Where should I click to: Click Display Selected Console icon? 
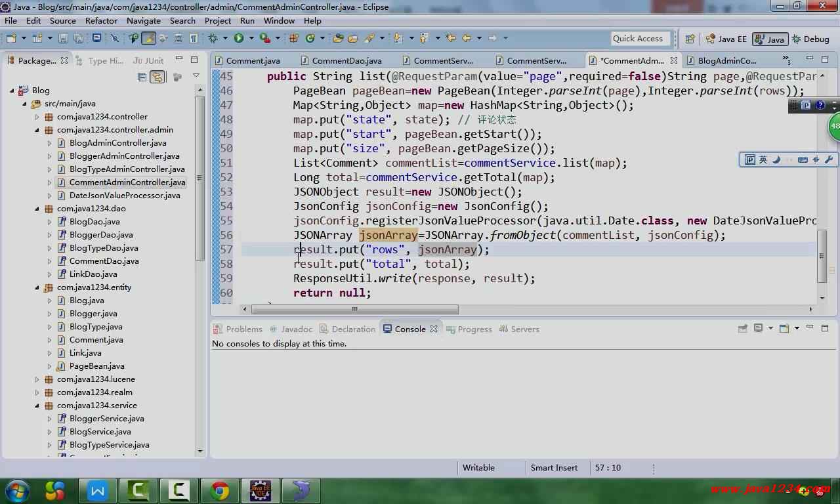759,328
